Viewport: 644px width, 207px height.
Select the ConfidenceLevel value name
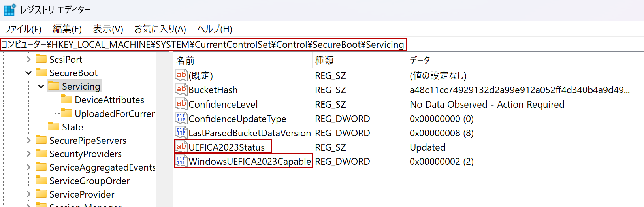(223, 104)
